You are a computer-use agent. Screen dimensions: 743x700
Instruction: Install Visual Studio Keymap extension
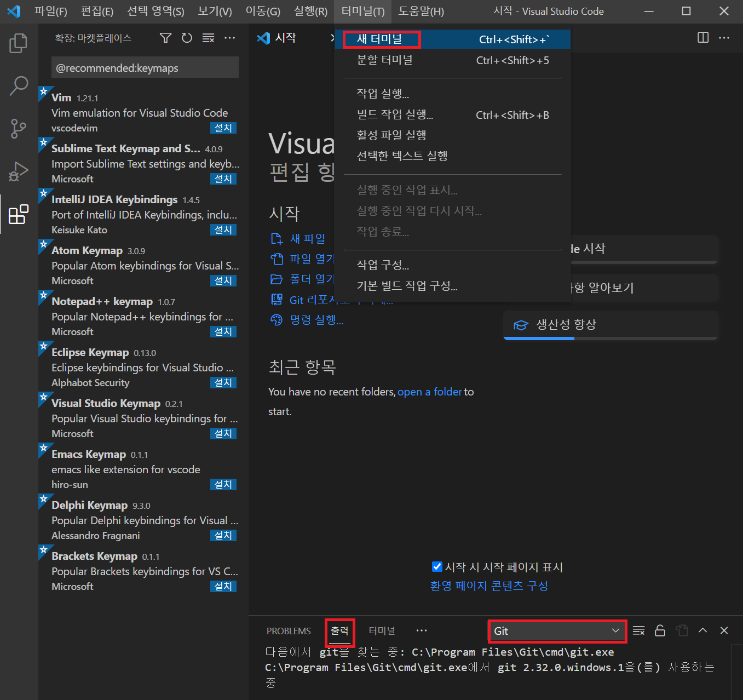(223, 434)
